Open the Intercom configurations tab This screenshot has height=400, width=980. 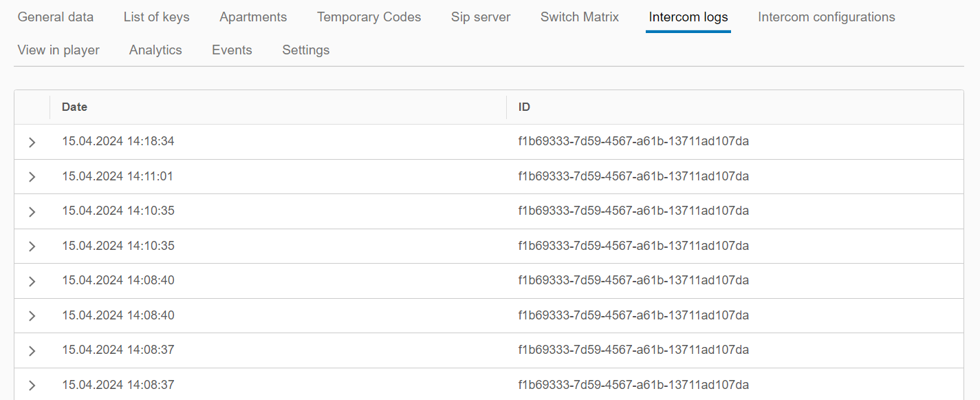click(x=826, y=17)
